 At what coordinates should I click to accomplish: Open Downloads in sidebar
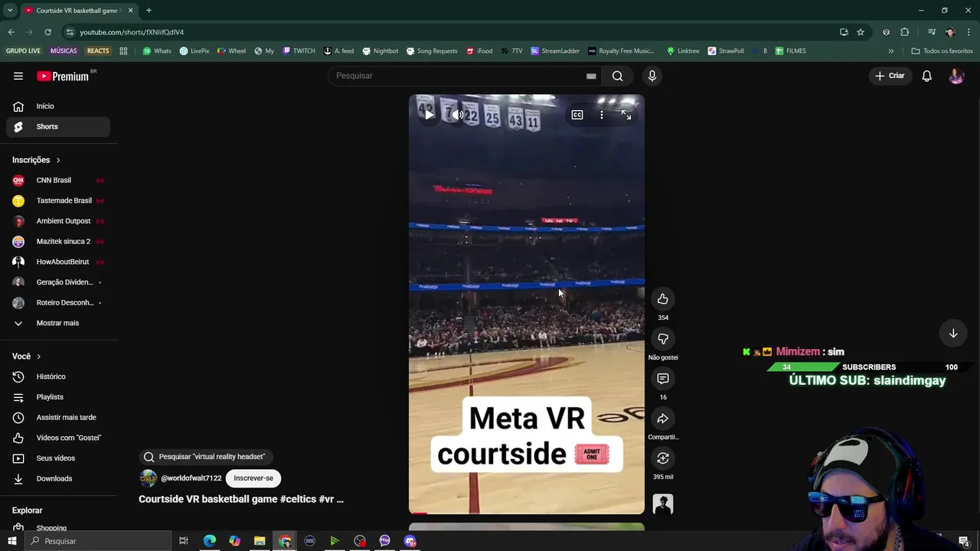click(x=58, y=478)
